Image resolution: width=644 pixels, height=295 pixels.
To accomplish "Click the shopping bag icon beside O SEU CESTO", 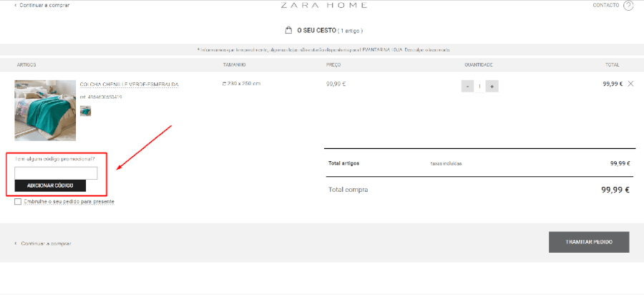I will (x=289, y=30).
